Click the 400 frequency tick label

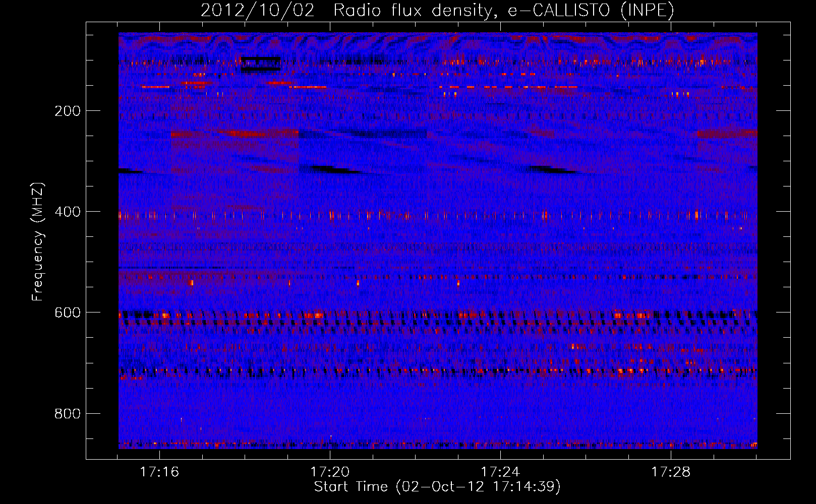point(68,212)
